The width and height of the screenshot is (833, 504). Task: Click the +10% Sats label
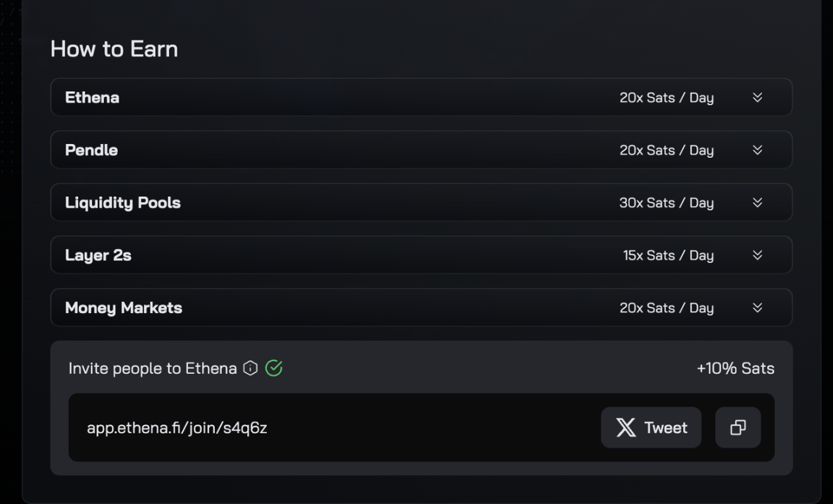pos(735,368)
